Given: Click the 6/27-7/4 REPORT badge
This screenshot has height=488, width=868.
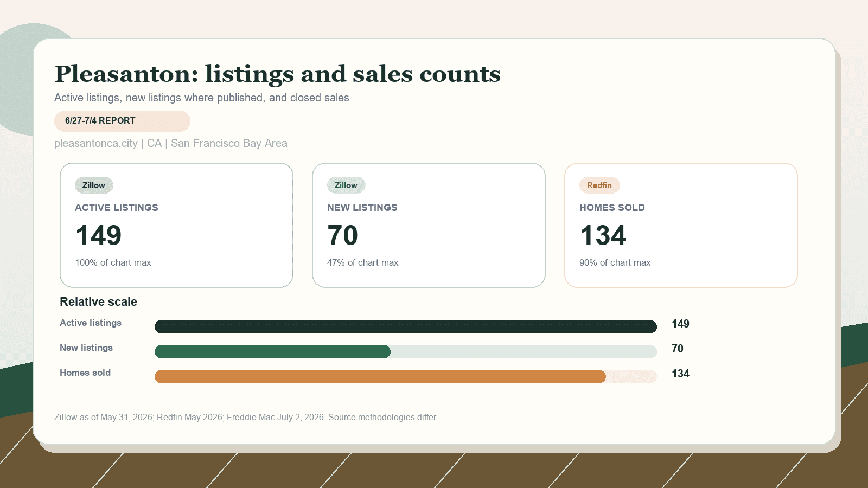Looking at the screenshot, I should click(122, 121).
